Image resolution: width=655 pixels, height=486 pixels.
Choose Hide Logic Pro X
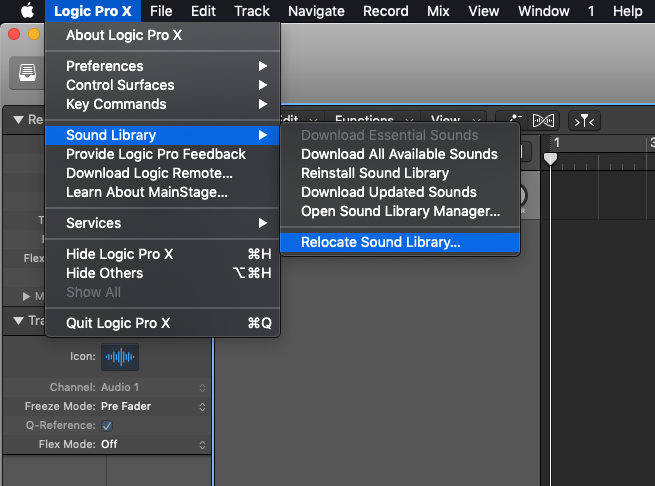point(162,254)
